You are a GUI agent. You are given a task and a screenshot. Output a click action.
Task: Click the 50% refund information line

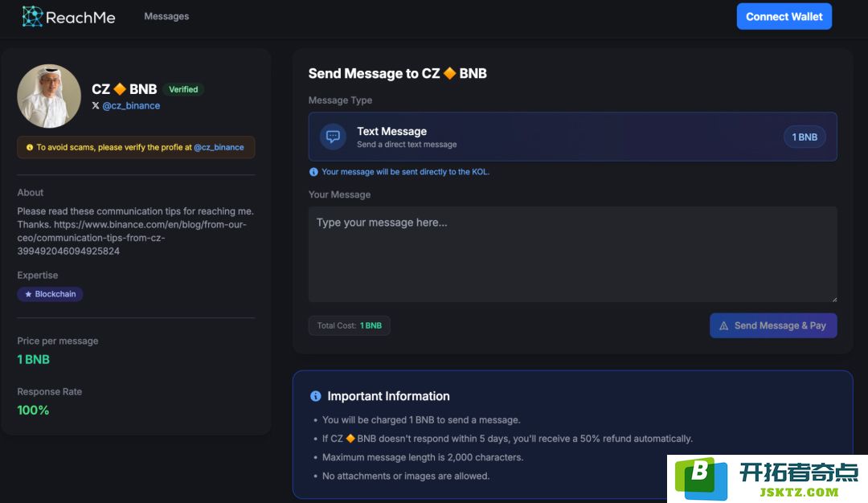(x=507, y=438)
